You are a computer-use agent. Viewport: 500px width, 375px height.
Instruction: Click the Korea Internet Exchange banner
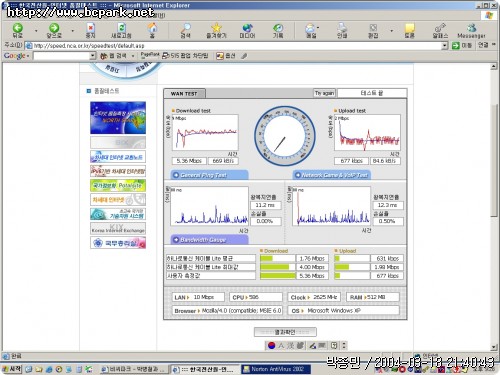tap(118, 228)
